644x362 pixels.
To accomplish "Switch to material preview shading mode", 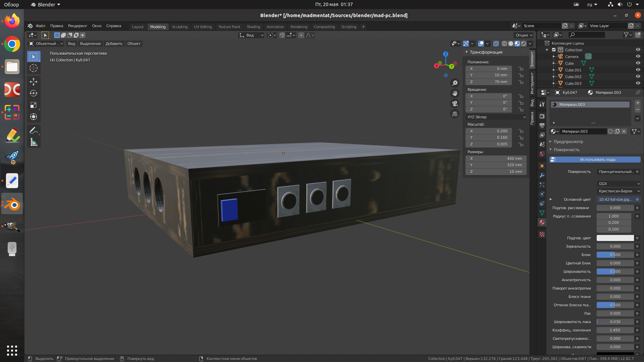I will tap(517, 44).
